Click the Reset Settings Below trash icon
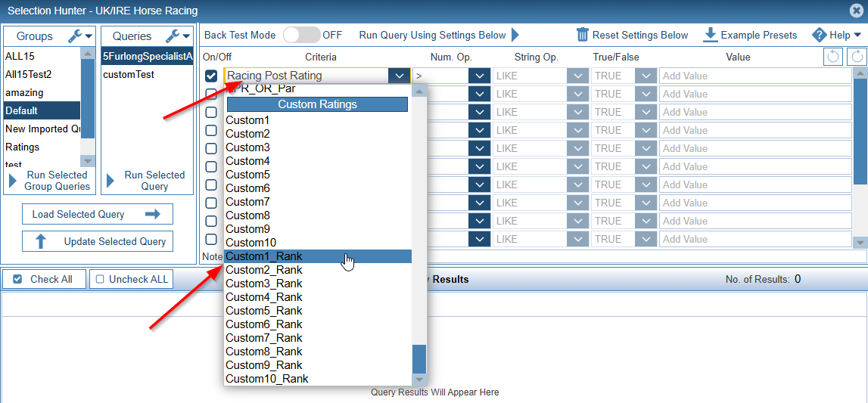868x403 pixels. [x=583, y=35]
